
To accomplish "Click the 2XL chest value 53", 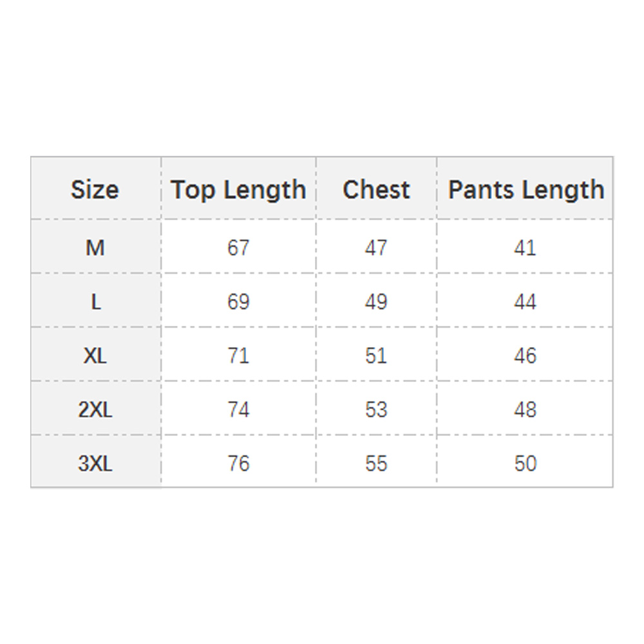I will (x=376, y=410).
